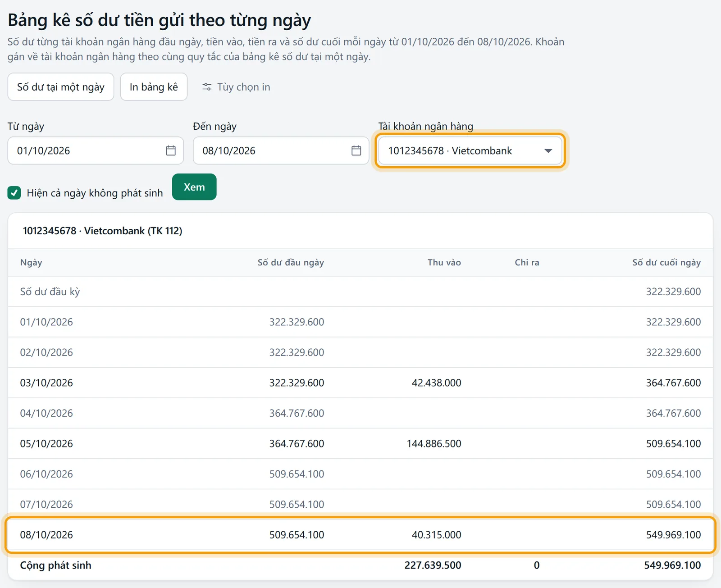Click In bảng kê button
The width and height of the screenshot is (721, 588).
point(154,87)
